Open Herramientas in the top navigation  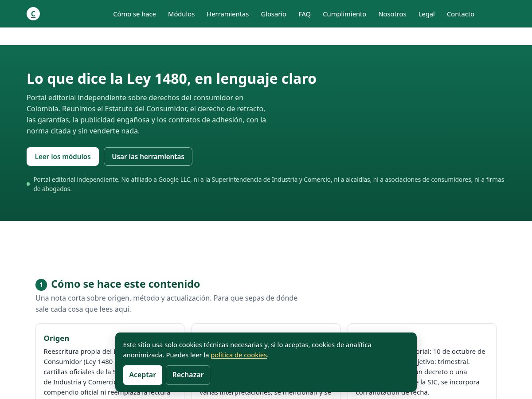[x=227, y=14]
